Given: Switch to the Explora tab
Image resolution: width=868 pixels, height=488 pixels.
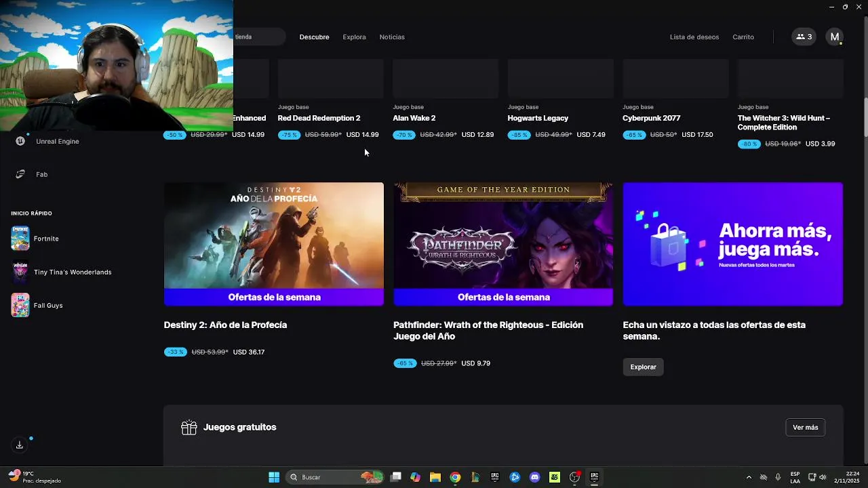Looking at the screenshot, I should coord(354,37).
